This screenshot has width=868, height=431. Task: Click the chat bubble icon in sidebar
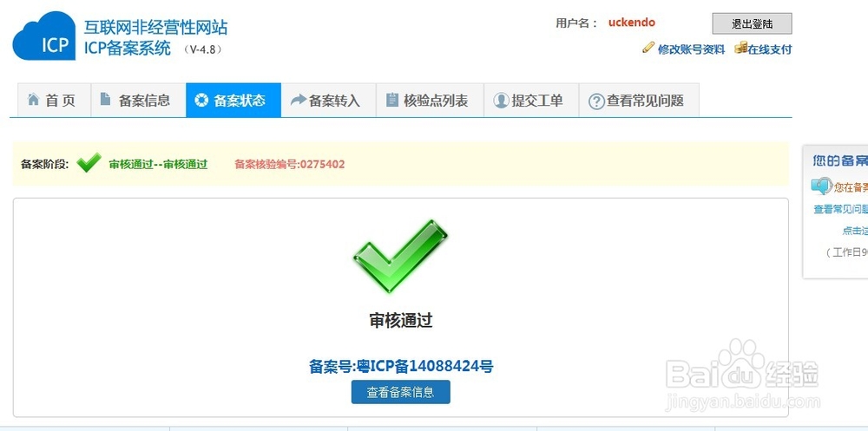pyautogui.click(x=821, y=186)
